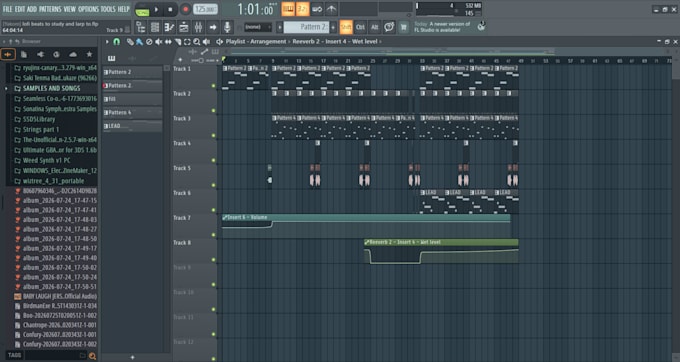Open the Pattern 2 selector dropdown
The width and height of the screenshot is (680, 362).
coord(306,27)
